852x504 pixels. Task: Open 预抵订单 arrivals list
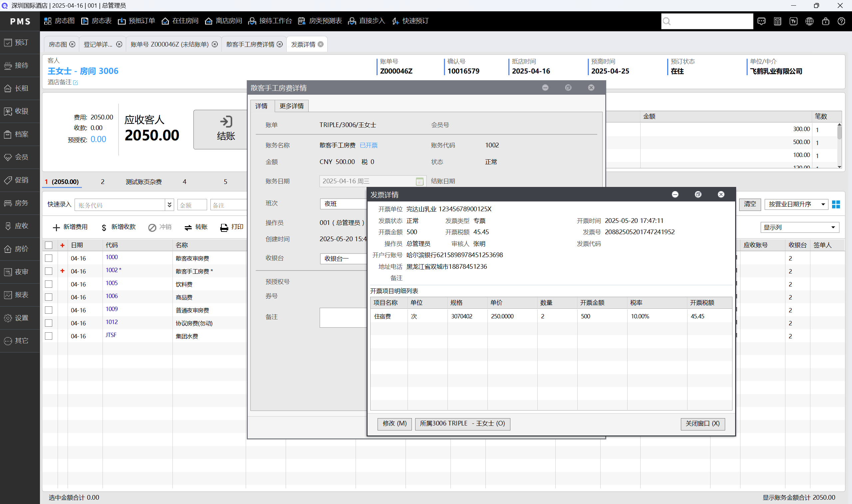tap(136, 21)
